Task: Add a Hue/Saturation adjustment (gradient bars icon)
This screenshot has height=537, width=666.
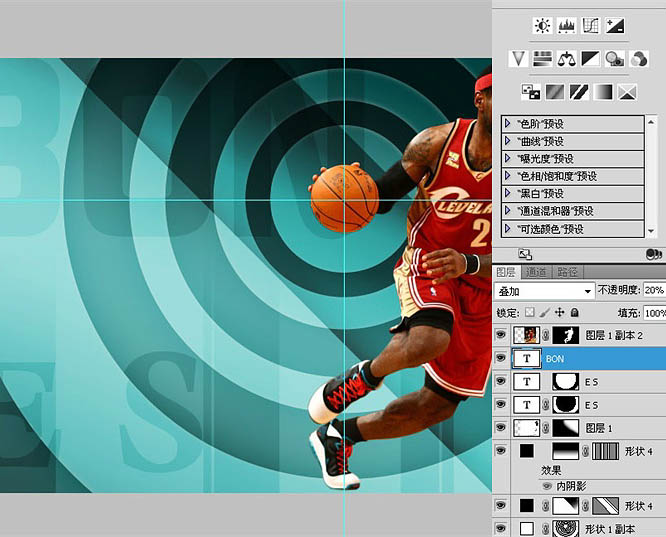Action: click(x=542, y=59)
